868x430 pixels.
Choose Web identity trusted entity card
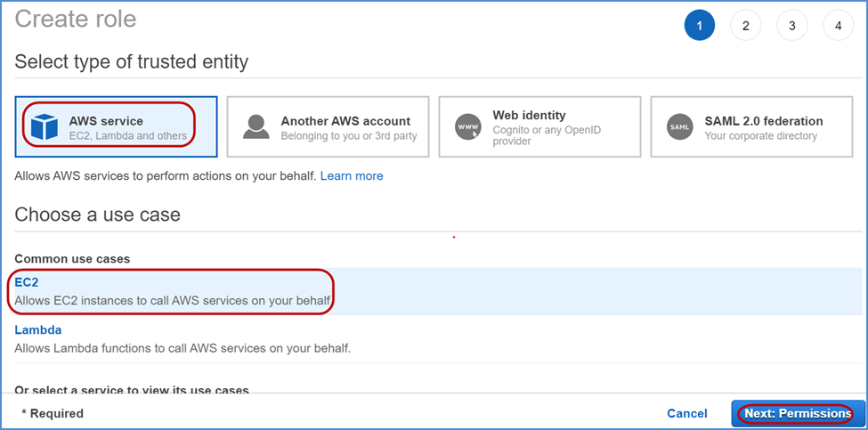tap(539, 126)
